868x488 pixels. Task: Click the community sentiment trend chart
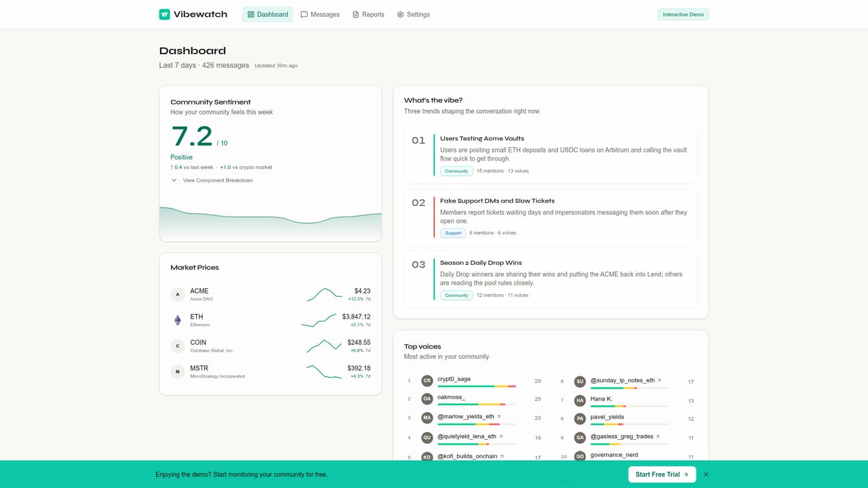(271, 223)
